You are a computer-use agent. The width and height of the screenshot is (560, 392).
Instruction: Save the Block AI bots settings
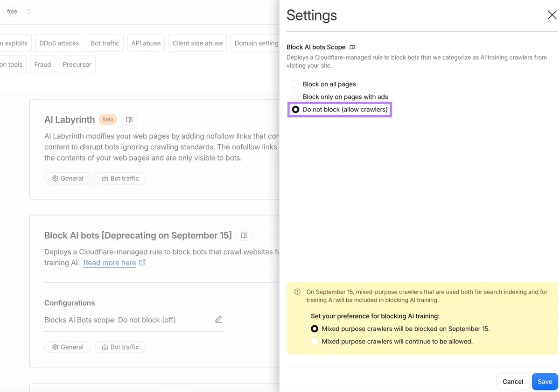pos(545,381)
